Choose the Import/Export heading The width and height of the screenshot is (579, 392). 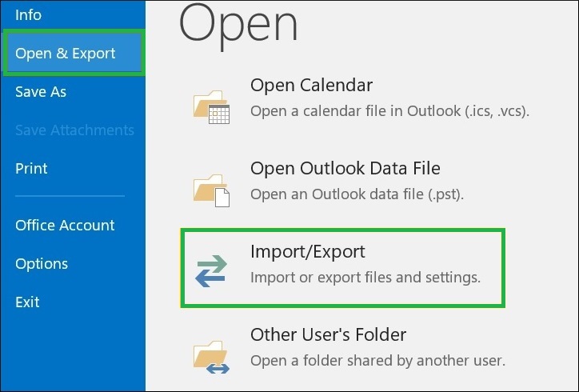308,252
